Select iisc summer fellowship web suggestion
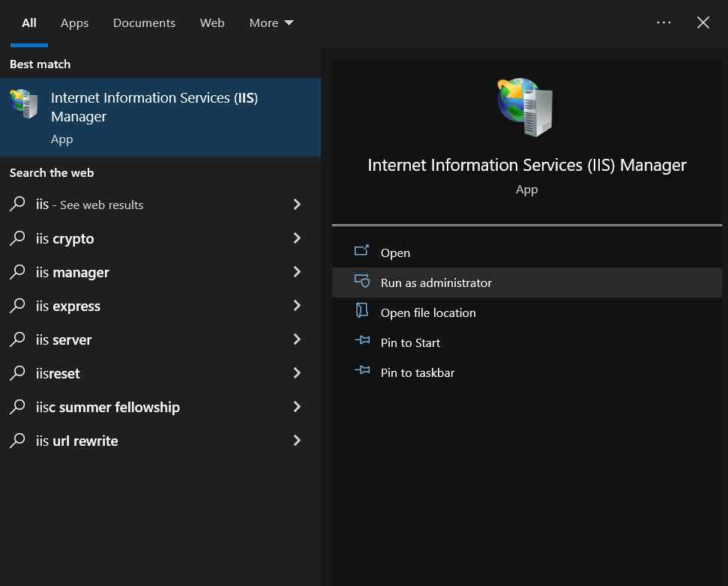The width and height of the screenshot is (728, 586). [107, 407]
